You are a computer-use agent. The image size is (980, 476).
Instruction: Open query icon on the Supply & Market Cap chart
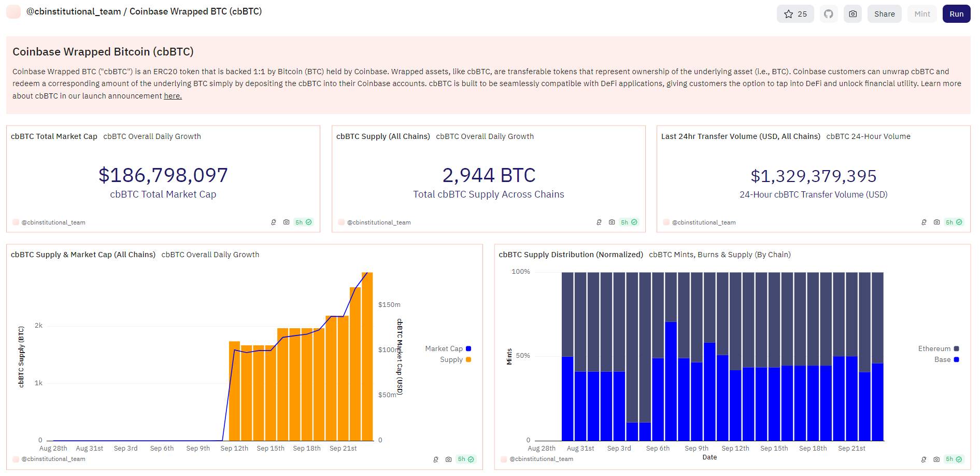point(436,459)
